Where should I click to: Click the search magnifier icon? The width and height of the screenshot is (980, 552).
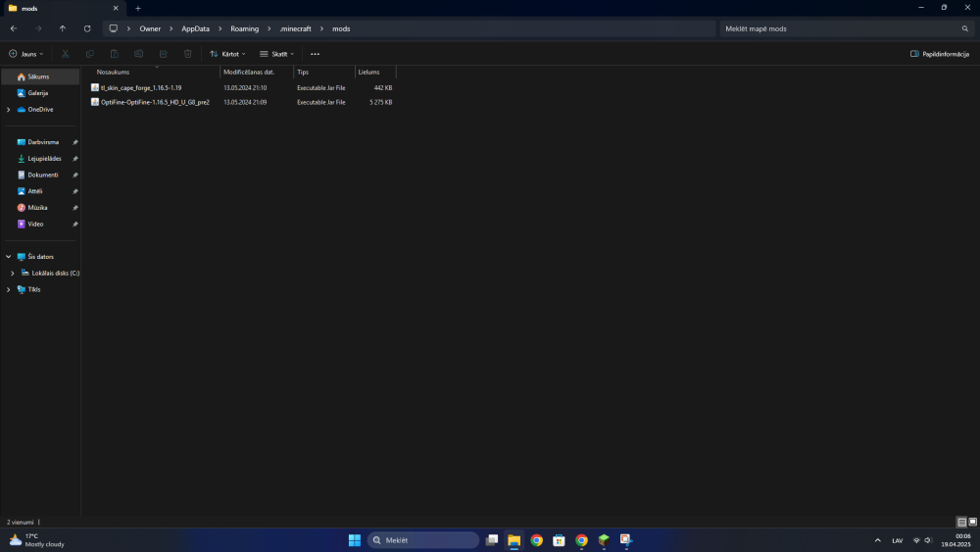tap(965, 28)
